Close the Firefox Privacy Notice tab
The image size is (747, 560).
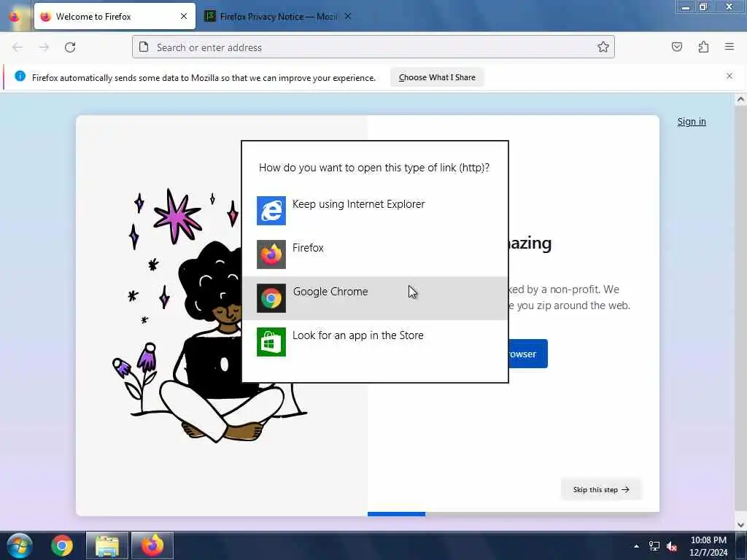click(x=348, y=16)
